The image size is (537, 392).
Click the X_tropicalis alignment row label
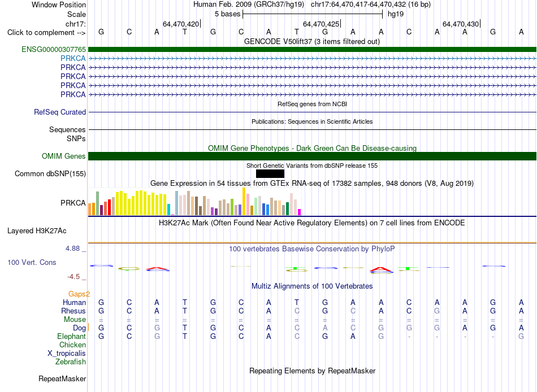[x=67, y=354]
